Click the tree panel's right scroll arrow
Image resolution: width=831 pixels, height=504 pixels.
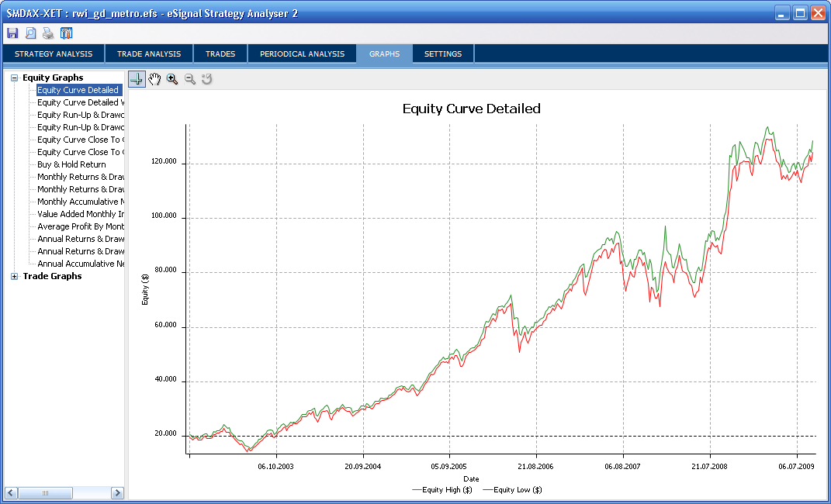[x=118, y=493]
